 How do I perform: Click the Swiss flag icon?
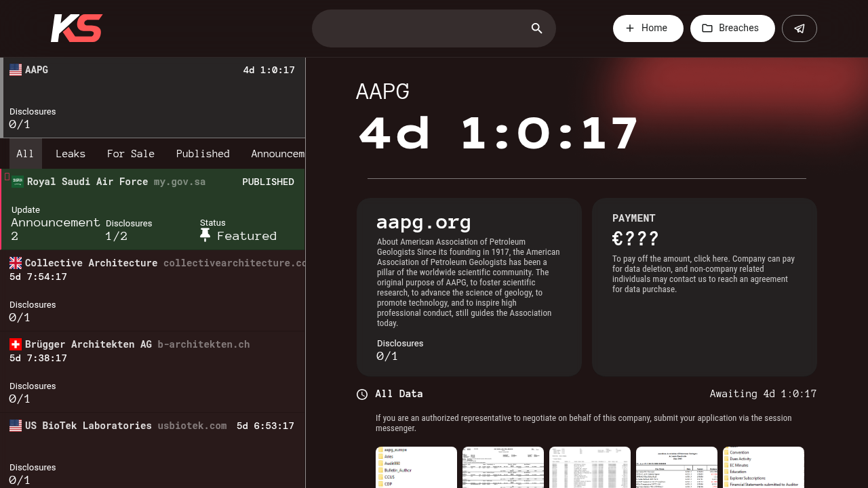[16, 344]
